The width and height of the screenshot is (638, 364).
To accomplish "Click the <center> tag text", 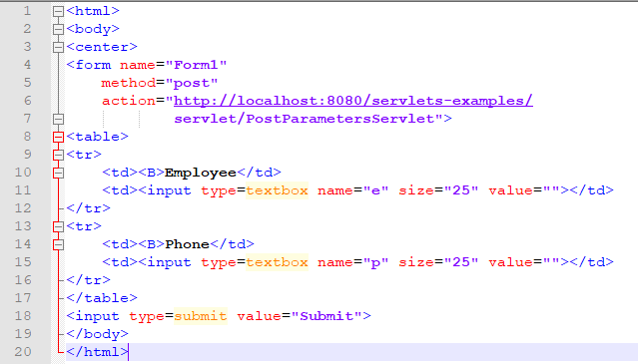I will [x=102, y=47].
